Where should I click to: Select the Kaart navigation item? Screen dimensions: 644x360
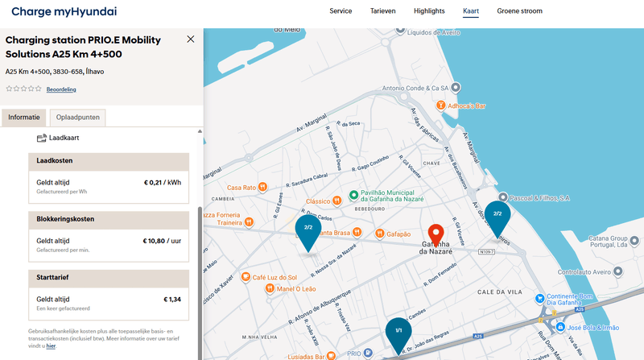[471, 11]
